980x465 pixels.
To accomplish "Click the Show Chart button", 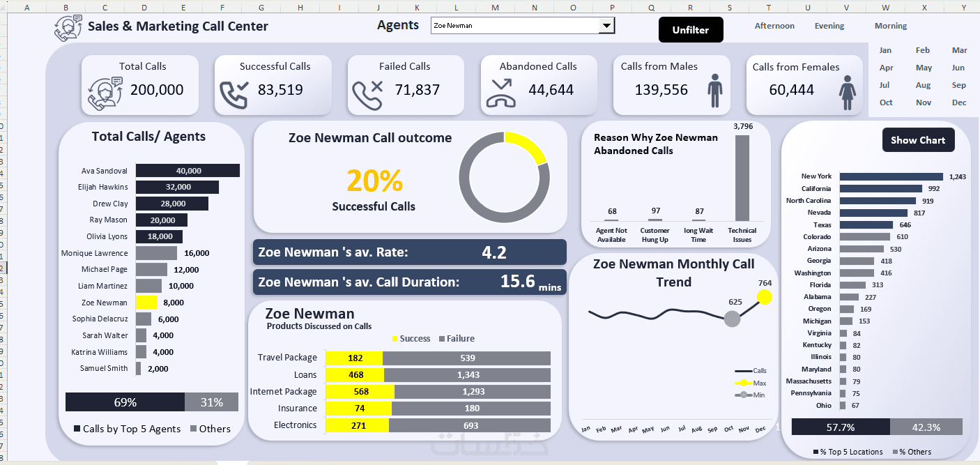I will coord(918,140).
